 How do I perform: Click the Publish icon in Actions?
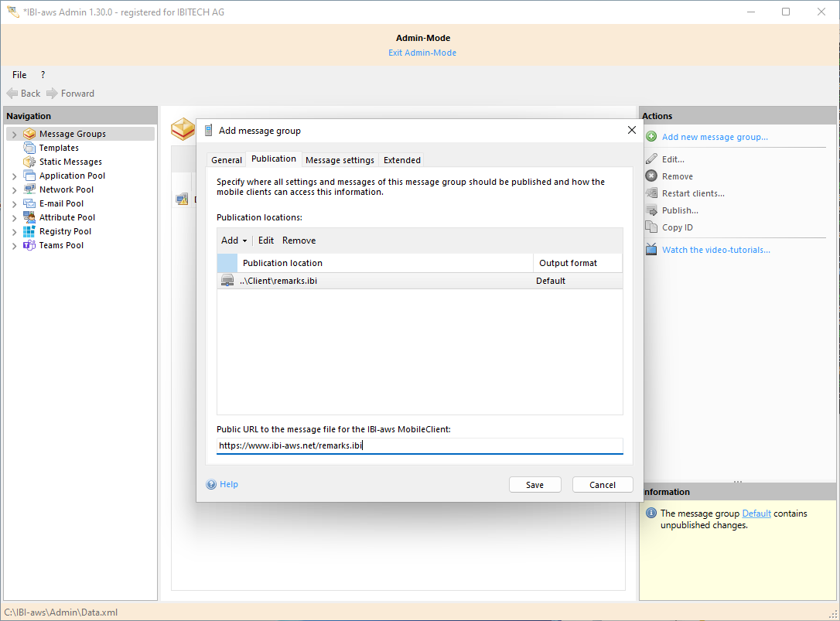(651, 210)
